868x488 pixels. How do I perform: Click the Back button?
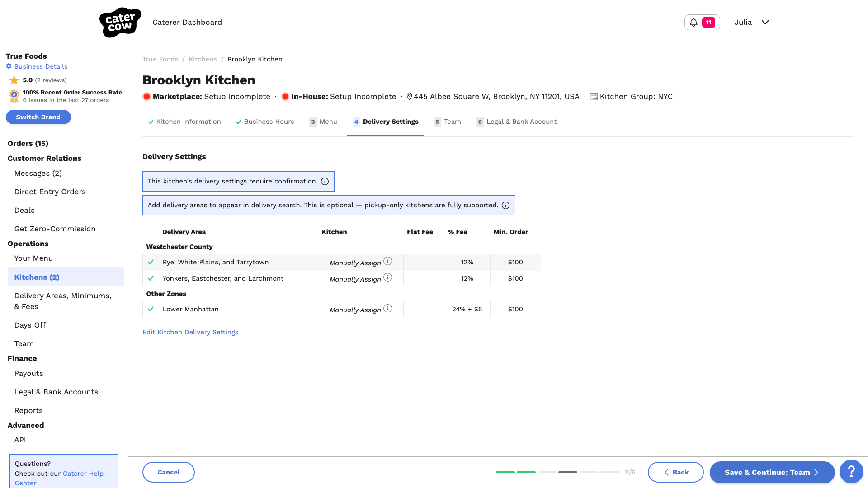tap(676, 472)
